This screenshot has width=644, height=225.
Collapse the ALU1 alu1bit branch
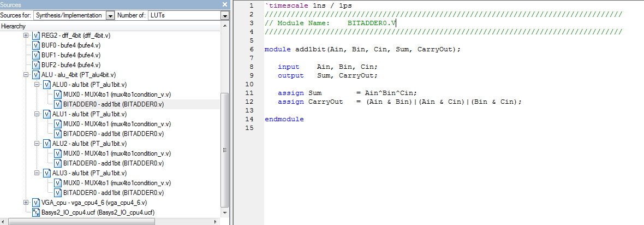point(37,114)
